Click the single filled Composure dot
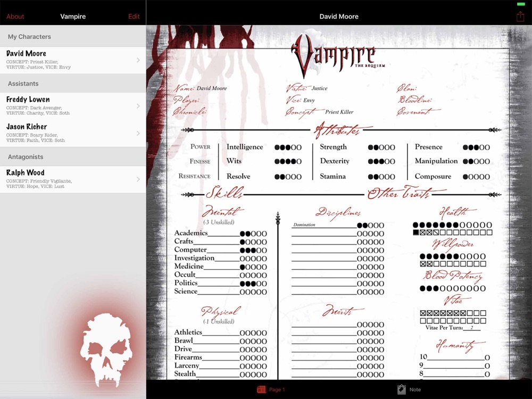Viewport: 532px width, 399px height. click(465, 177)
